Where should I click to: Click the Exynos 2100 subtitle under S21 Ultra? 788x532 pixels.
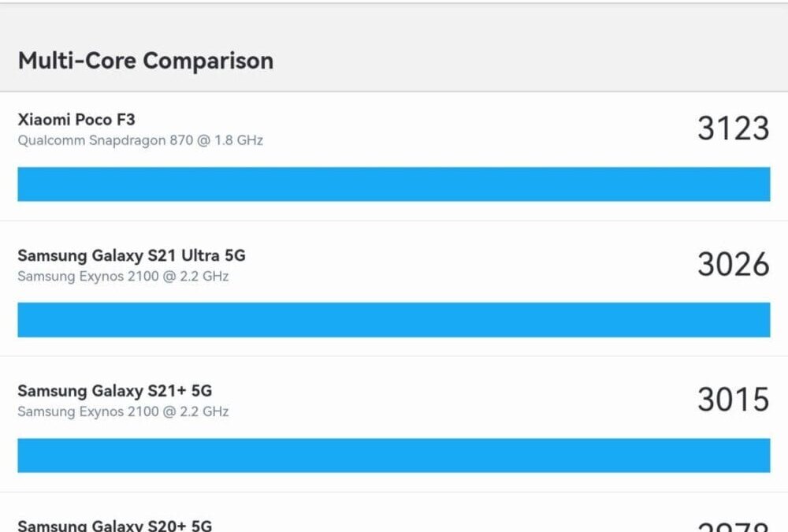[x=123, y=277]
